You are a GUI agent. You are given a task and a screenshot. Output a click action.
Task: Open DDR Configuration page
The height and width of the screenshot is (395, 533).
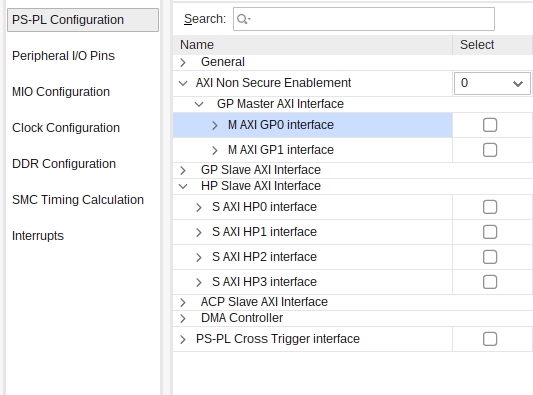tap(64, 164)
